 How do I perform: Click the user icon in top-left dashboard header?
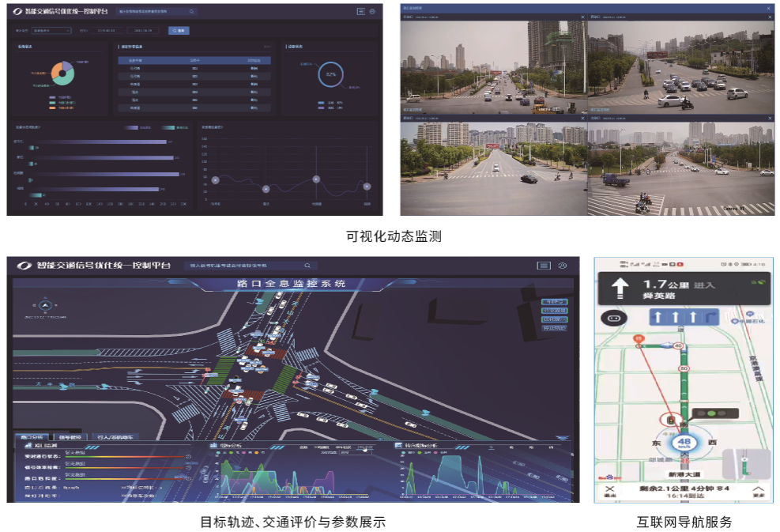point(372,12)
